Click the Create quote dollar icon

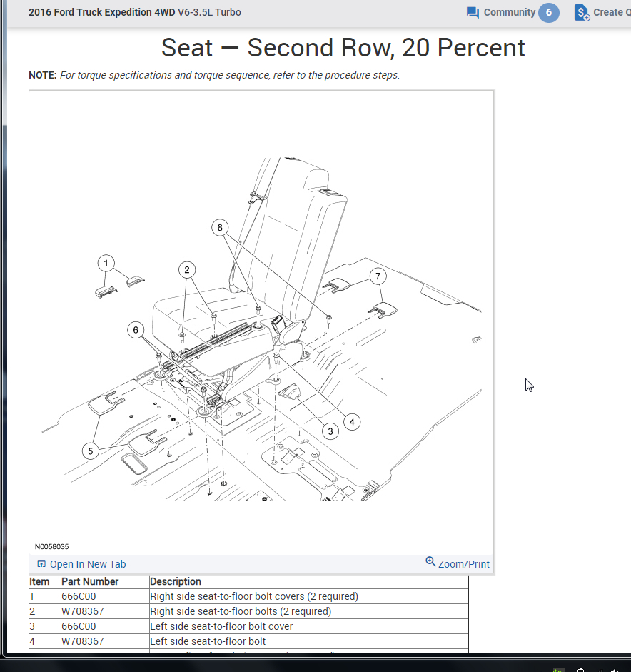[x=582, y=12]
